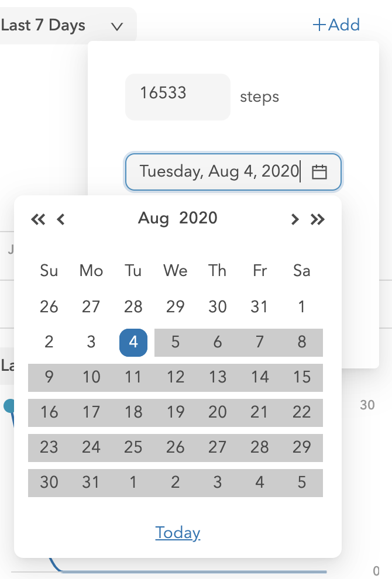Click the plus Add button

pos(336,25)
